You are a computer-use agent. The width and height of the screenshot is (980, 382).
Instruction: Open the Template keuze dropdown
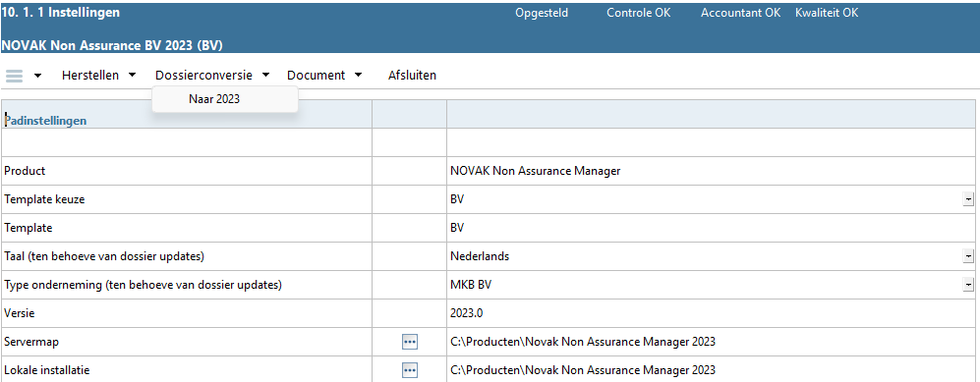click(968, 199)
